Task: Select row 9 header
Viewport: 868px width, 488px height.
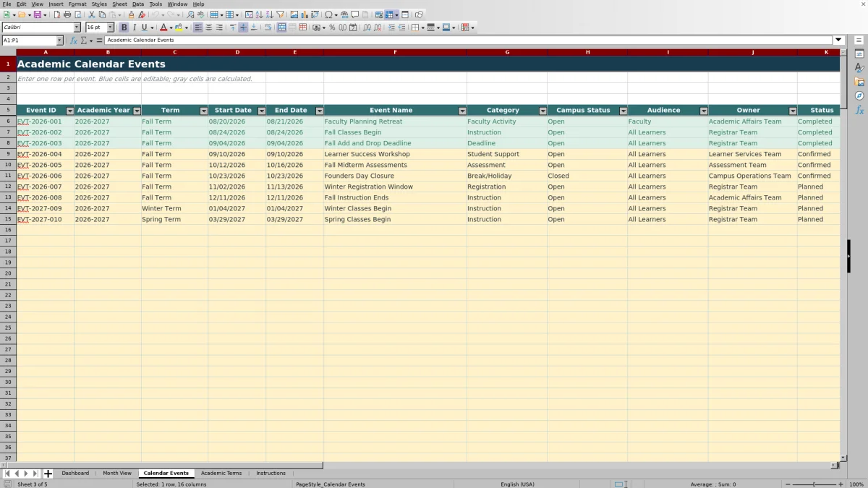Action: 8,154
